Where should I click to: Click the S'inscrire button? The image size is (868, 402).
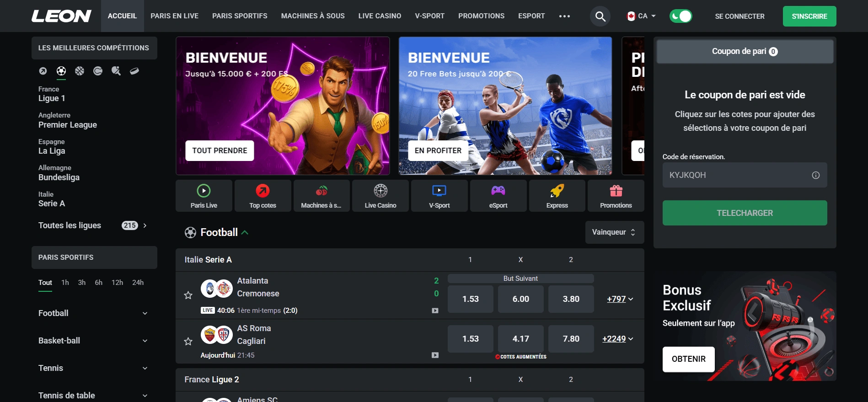(809, 16)
